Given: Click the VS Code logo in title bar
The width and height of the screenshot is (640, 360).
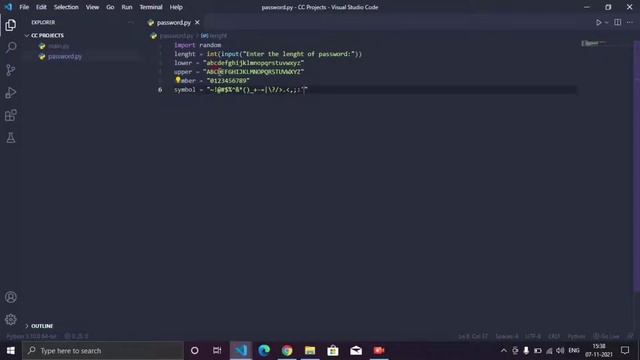Looking at the screenshot, I should (x=8, y=7).
